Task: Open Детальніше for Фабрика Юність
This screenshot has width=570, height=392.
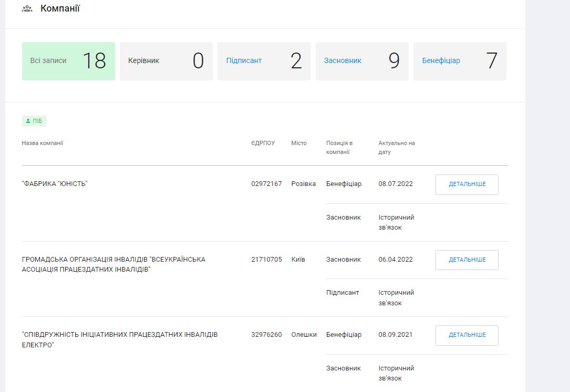Action: pos(467,184)
